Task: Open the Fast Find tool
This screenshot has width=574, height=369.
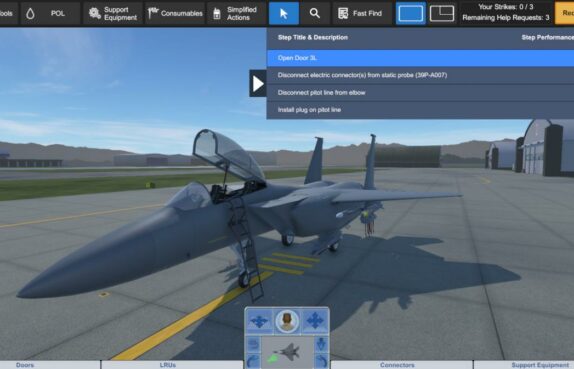Action: [362, 13]
